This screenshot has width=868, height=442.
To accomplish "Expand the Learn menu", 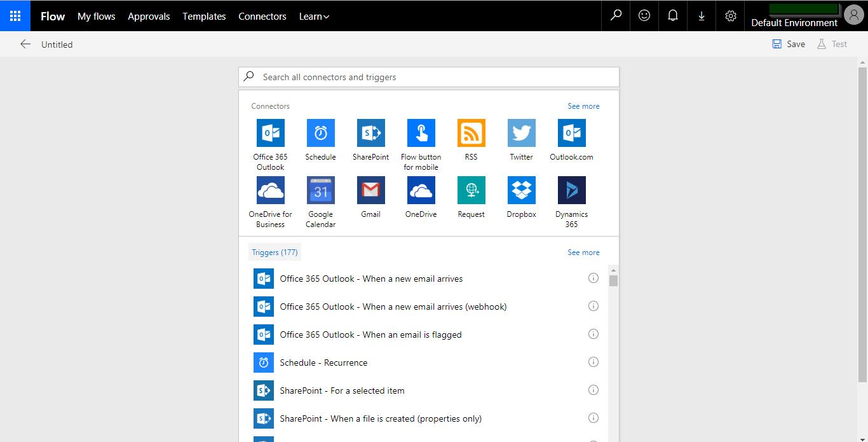I will coord(314,17).
